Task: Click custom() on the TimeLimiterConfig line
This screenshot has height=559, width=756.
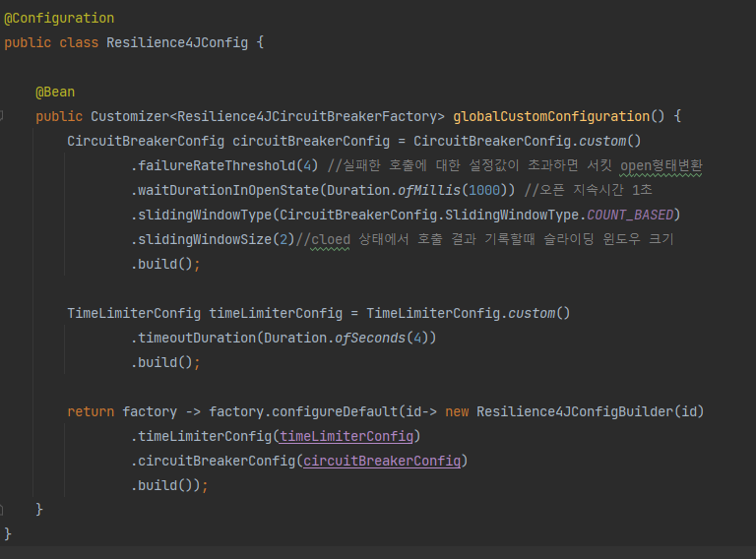Action: 539,313
